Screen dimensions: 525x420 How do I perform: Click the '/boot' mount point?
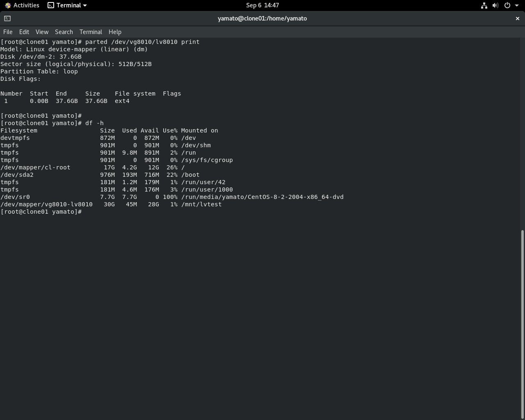(x=190, y=175)
